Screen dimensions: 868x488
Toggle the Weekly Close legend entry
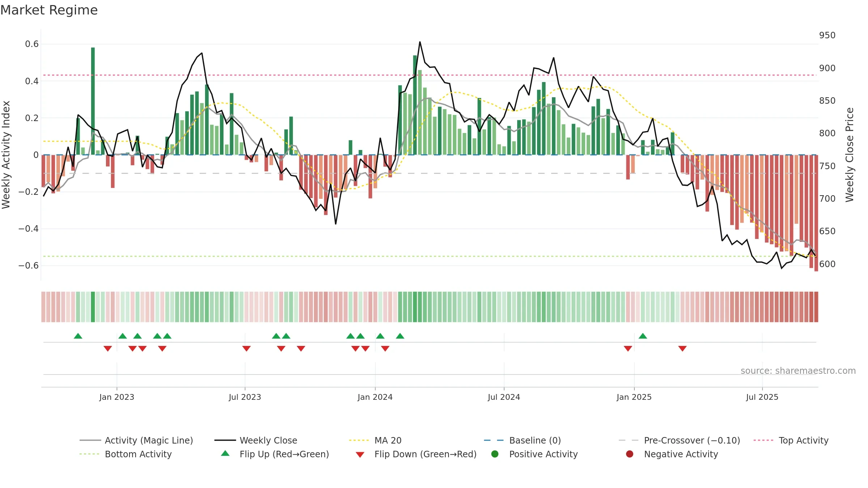coord(256,440)
